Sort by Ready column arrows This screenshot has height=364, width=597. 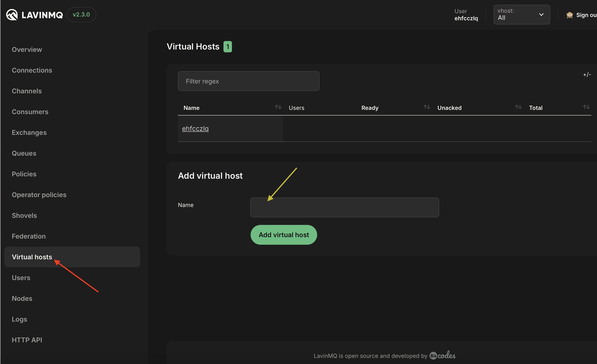point(427,107)
